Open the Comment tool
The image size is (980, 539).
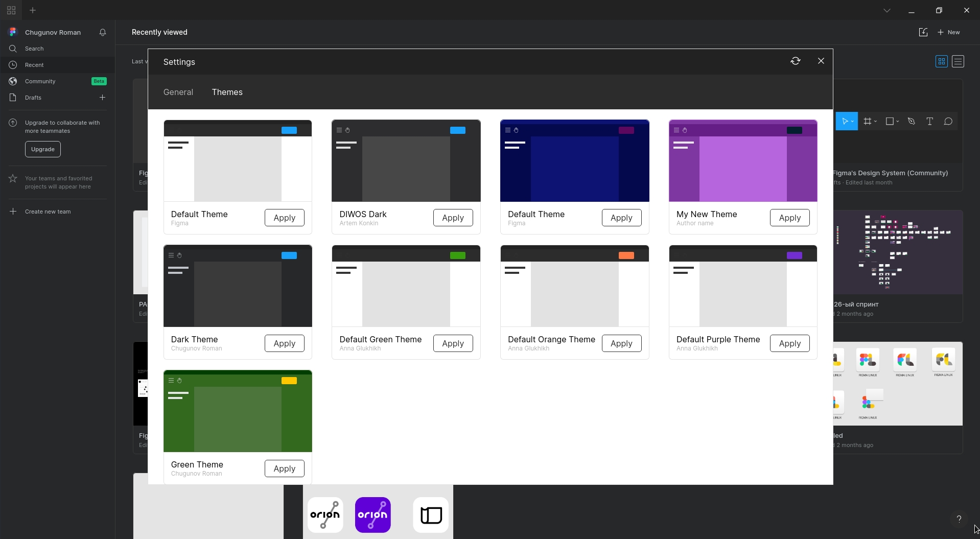[x=949, y=122]
